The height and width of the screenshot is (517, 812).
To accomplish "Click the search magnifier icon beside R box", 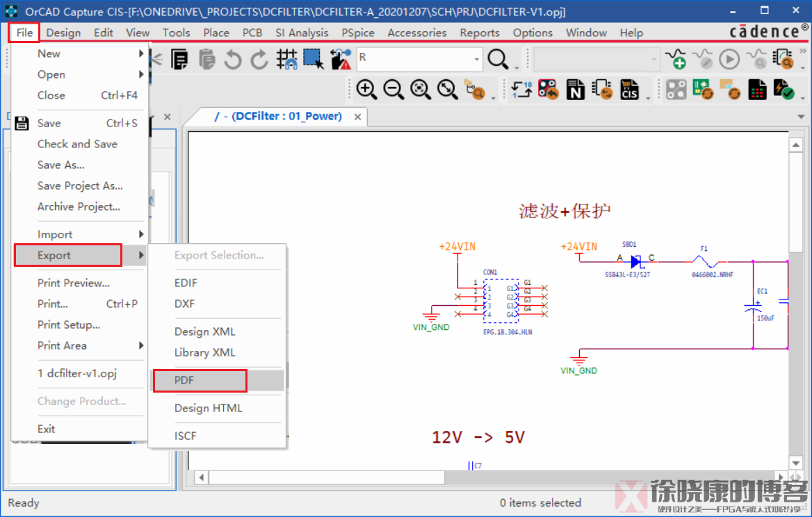I will click(498, 60).
